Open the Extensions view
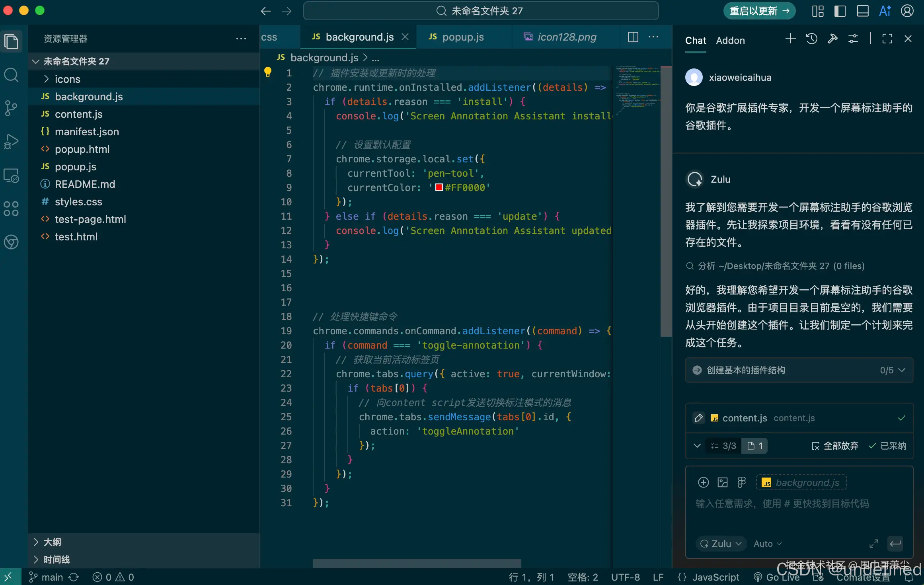Viewport: 924px width, 585px height. (11, 208)
